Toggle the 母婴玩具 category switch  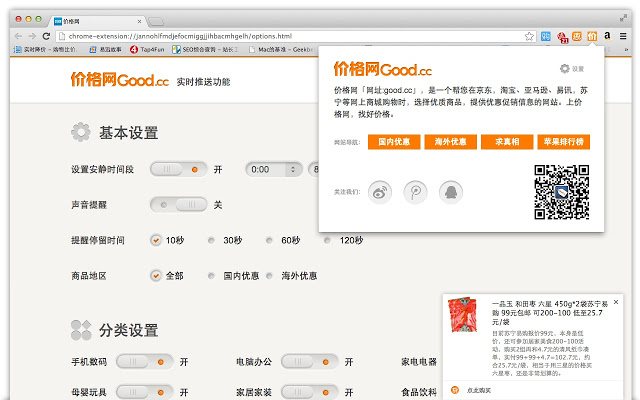point(144,392)
